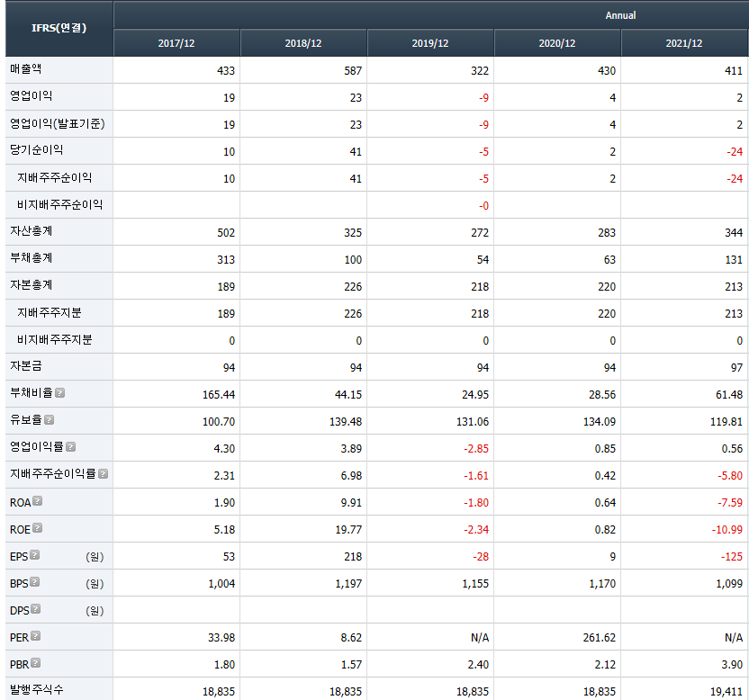The height and width of the screenshot is (700, 749).
Task: Click 부채총계 value 131 for 2021/12
Action: pyautogui.click(x=735, y=260)
